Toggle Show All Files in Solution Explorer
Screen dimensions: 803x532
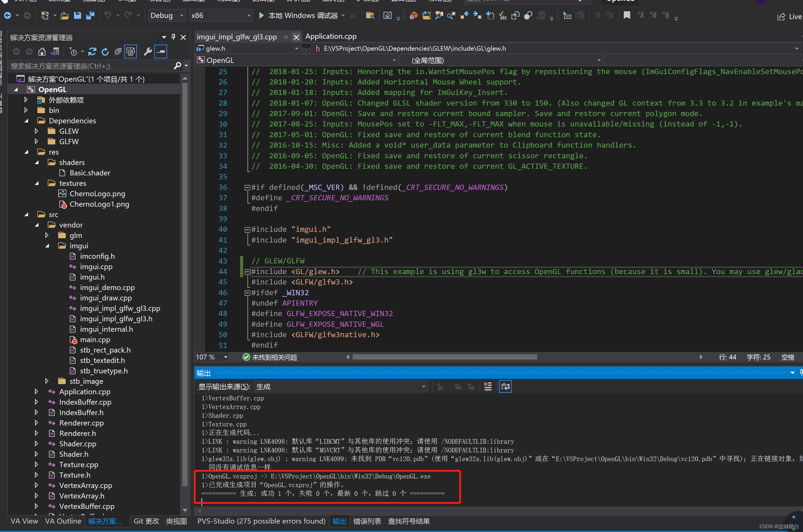(x=131, y=52)
